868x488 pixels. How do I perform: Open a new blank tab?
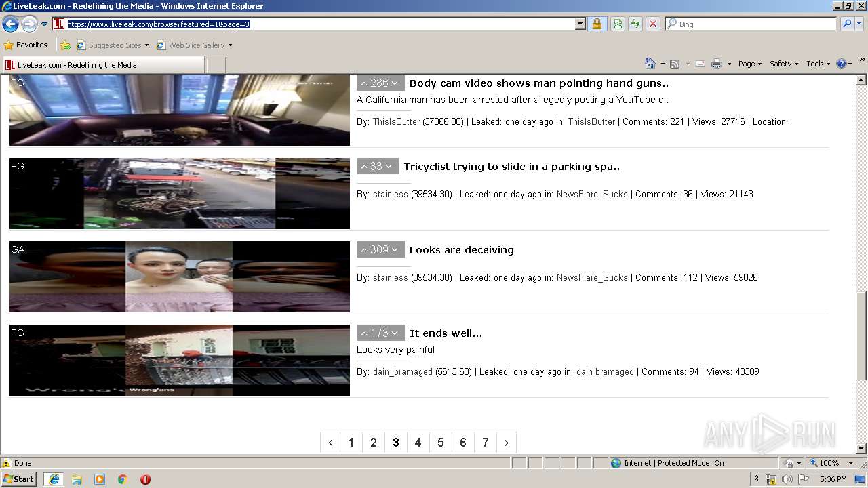216,64
